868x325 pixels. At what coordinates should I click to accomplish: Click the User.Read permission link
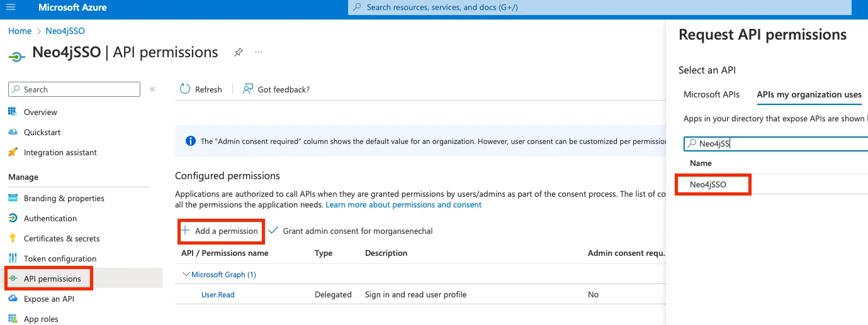(218, 294)
